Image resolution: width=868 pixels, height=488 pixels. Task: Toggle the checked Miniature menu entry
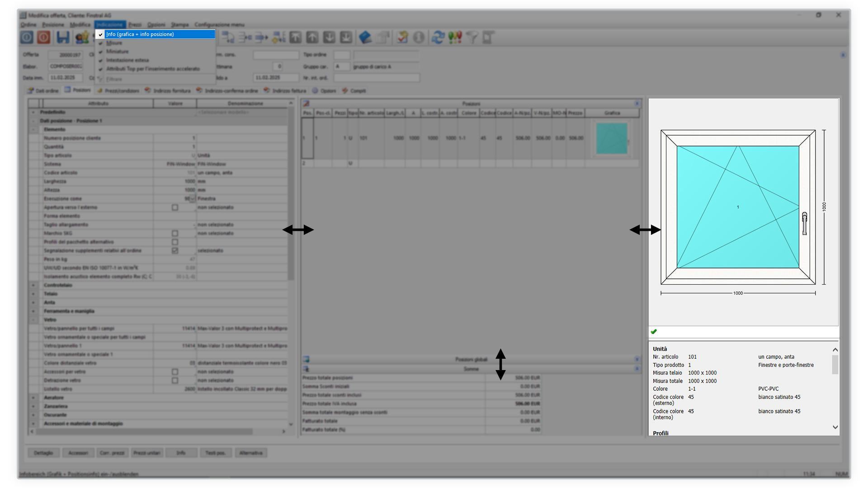coord(155,52)
